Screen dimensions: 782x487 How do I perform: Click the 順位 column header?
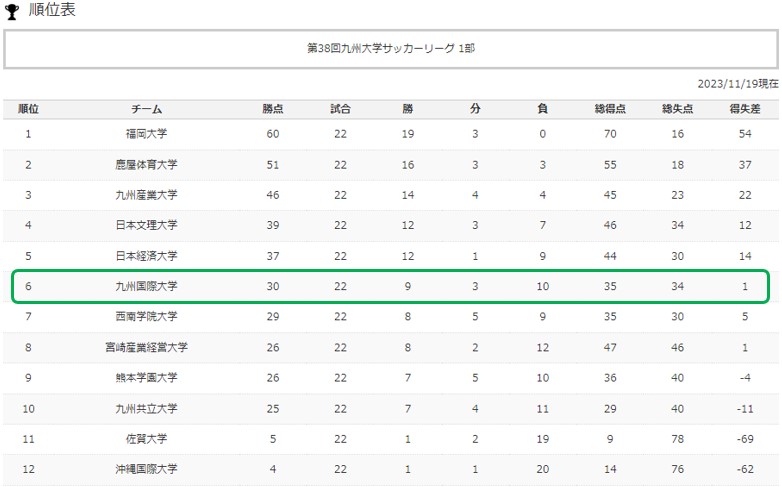[x=28, y=109]
